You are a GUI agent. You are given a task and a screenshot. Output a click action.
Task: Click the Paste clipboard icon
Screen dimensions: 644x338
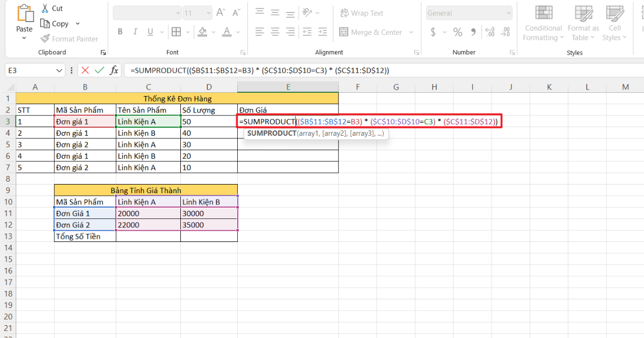click(24, 13)
